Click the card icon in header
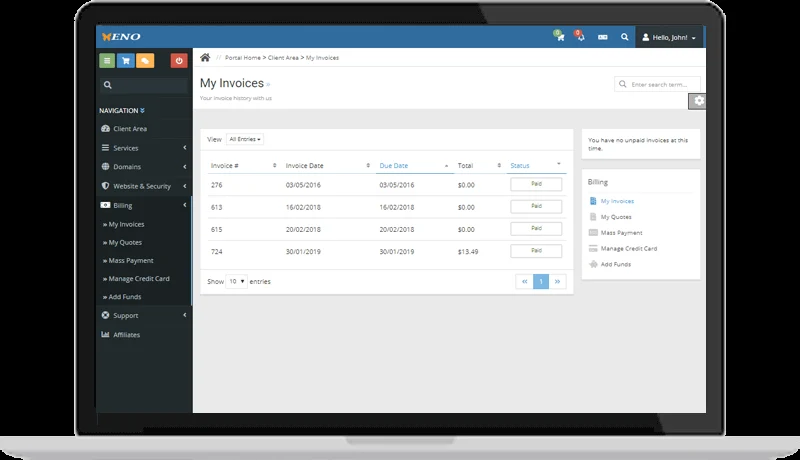The image size is (800, 460). (603, 37)
